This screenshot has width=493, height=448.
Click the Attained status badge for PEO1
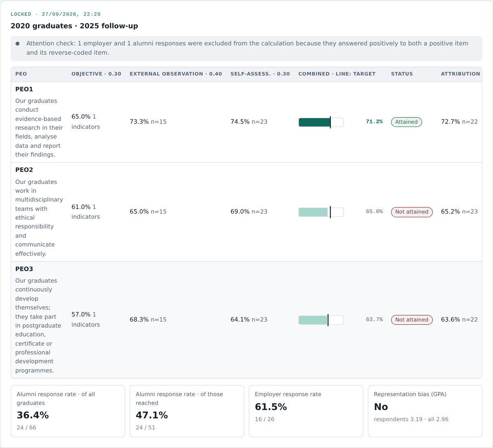[x=406, y=122]
